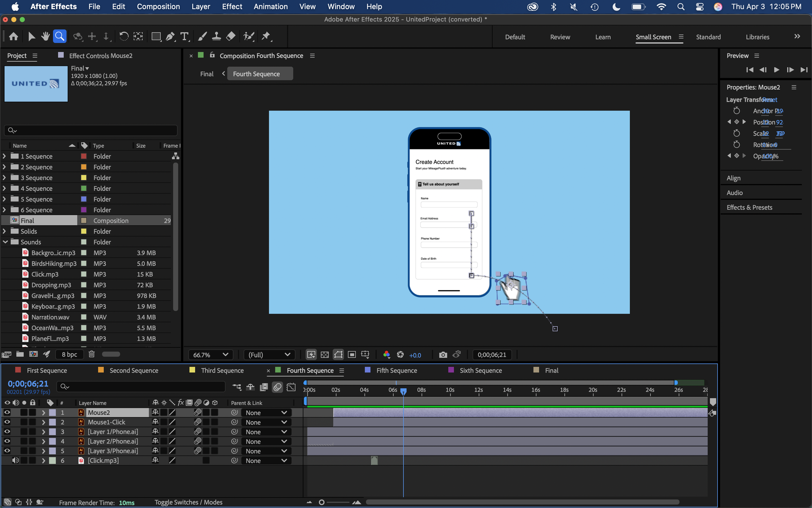Image resolution: width=812 pixels, height=508 pixels.
Task: Click the Take Snapshot camera icon
Action: pos(443,355)
